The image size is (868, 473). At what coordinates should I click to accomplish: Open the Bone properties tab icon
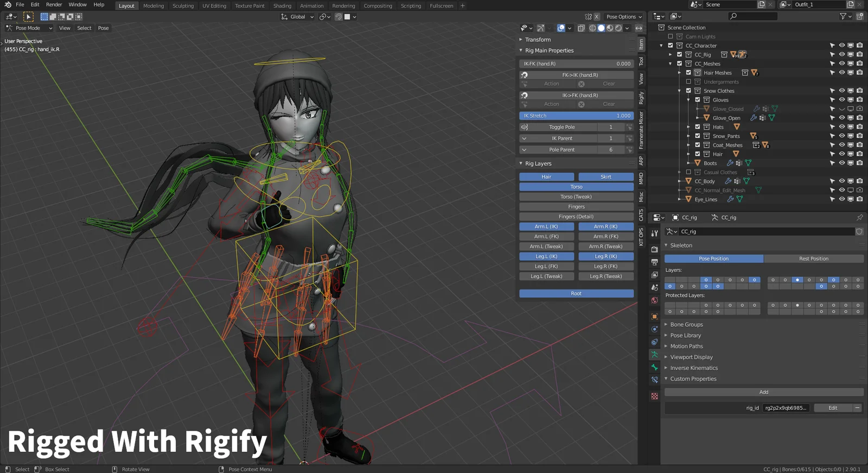click(654, 367)
